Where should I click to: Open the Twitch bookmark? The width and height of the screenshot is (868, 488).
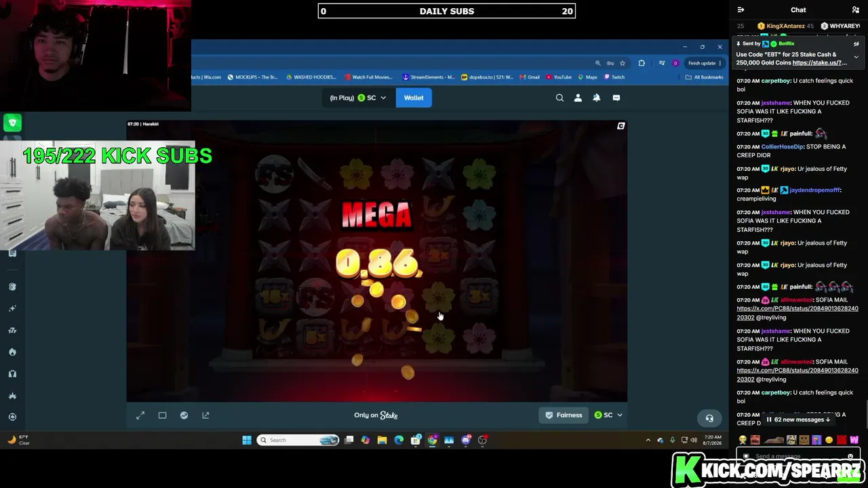point(614,77)
